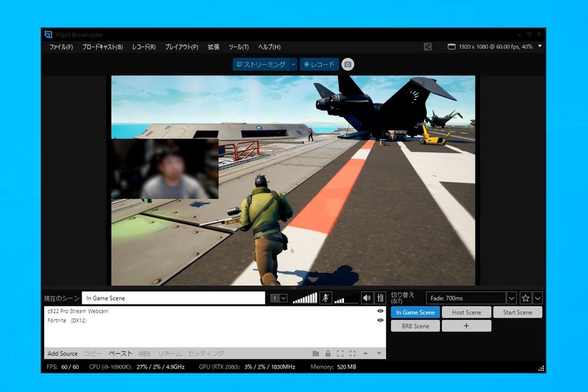Click the セッティング settings option
The image size is (588, 392).
(206, 353)
